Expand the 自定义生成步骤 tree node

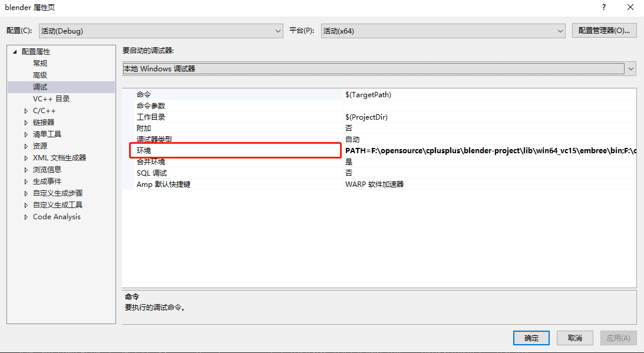(x=27, y=193)
